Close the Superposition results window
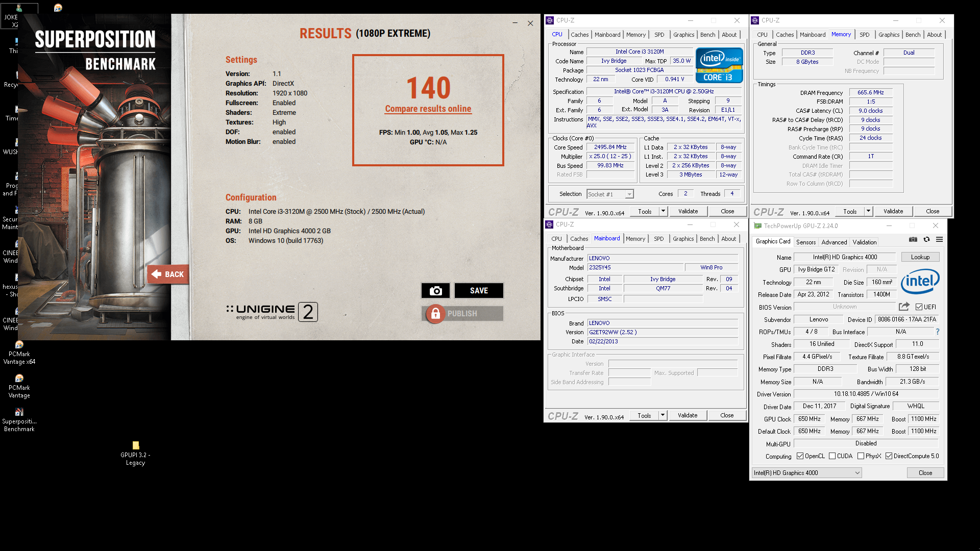 [530, 23]
